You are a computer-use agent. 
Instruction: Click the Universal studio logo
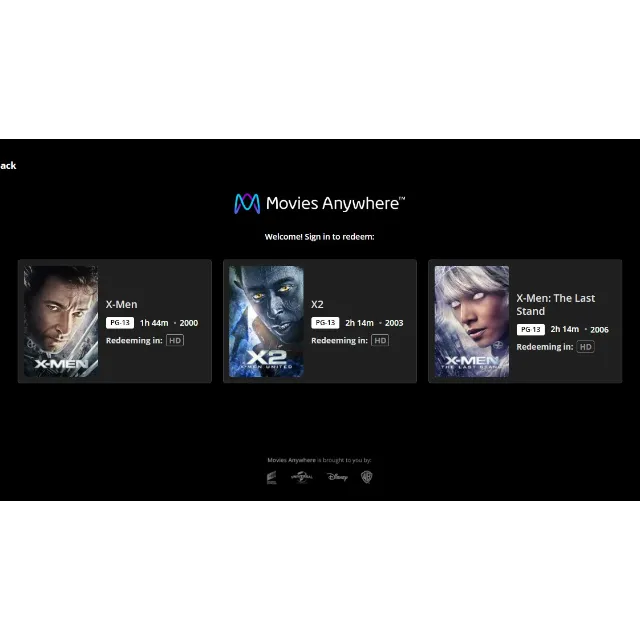click(302, 477)
